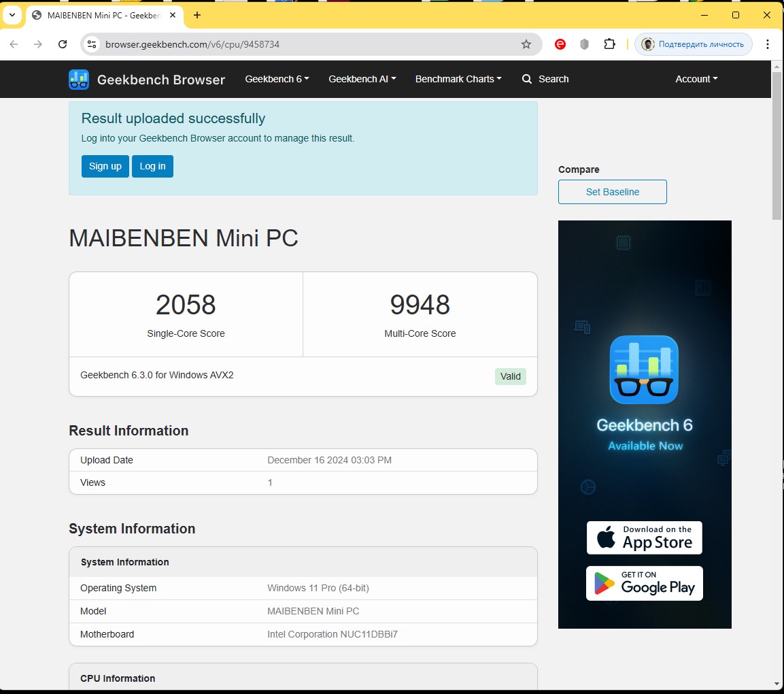The height and width of the screenshot is (694, 784).
Task: Bookmark this page with the star icon
Action: pos(526,44)
